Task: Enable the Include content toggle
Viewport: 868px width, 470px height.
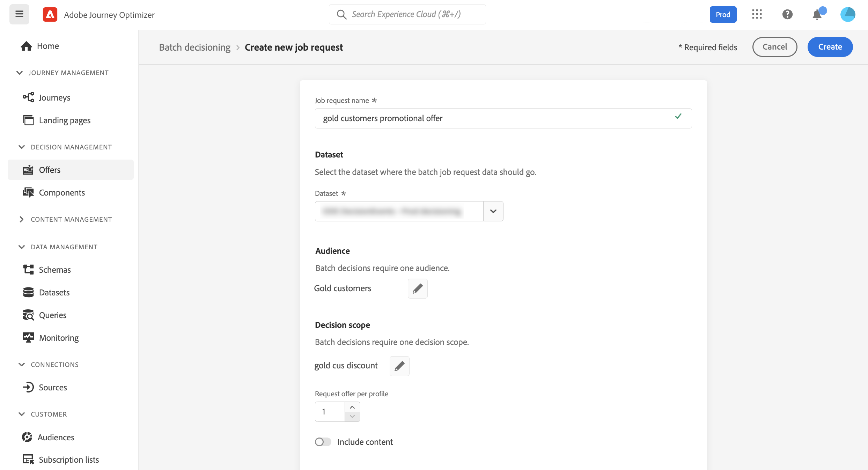Action: coord(323,442)
